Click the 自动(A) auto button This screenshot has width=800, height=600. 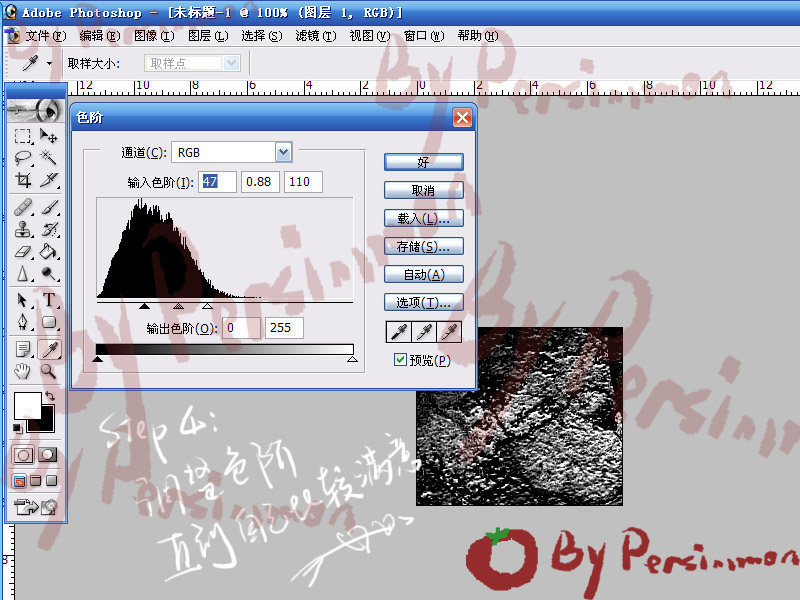point(423,274)
